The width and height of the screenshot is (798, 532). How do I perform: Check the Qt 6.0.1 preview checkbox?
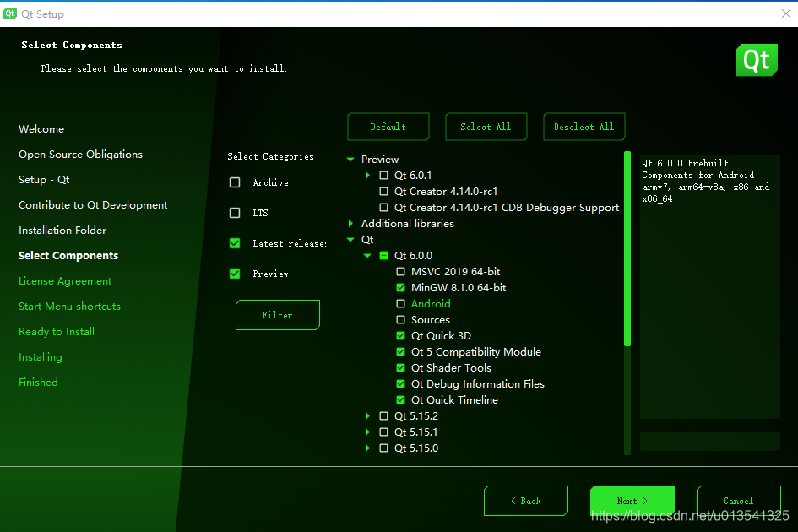[383, 175]
